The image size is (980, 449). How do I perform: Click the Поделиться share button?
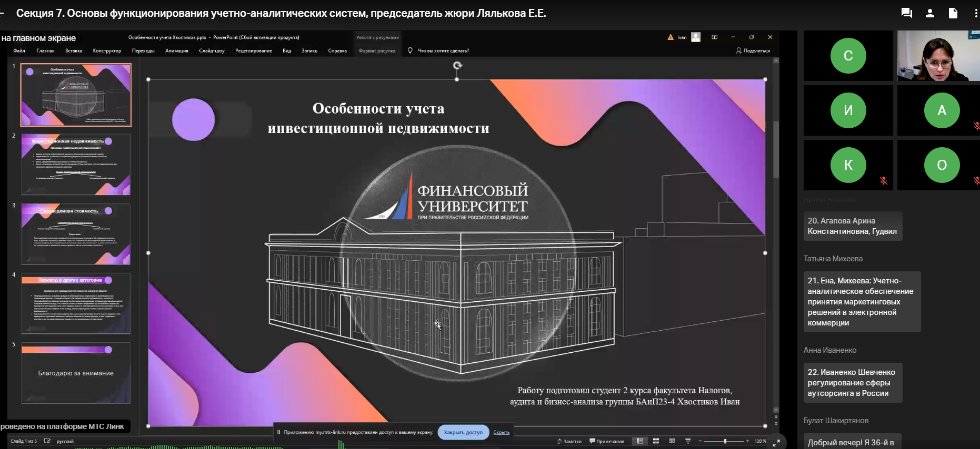(753, 51)
